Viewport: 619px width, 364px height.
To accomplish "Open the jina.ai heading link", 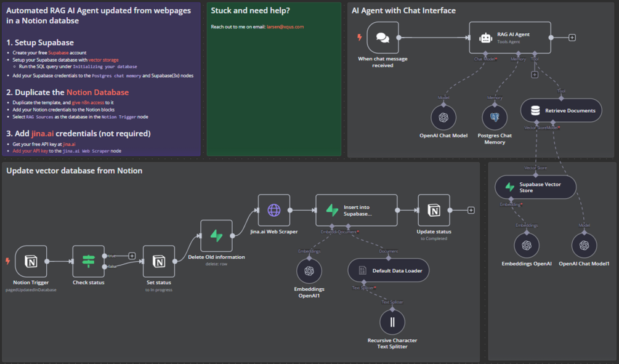I will 42,134.
